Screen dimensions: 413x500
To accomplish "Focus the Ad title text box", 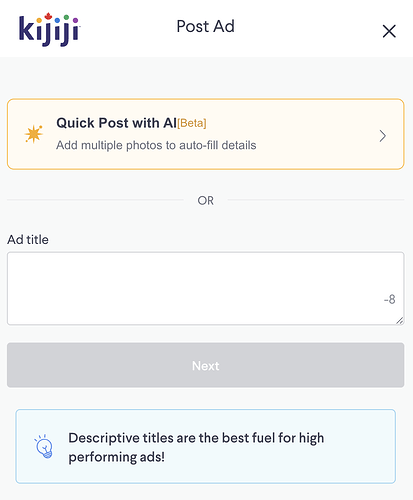I will click(x=206, y=288).
